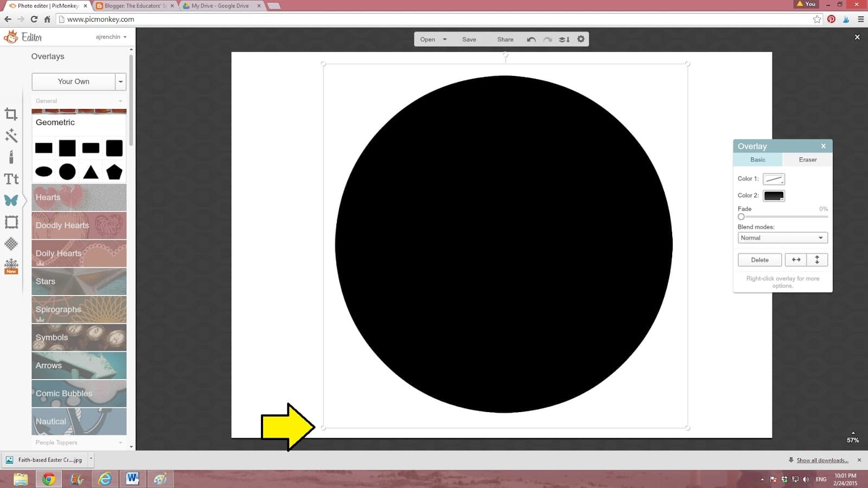
Task: Open the Touch Up lipstick tool
Action: point(11,157)
